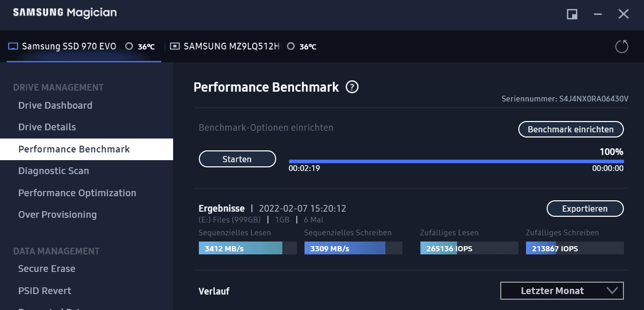Image resolution: width=644 pixels, height=310 pixels.
Task: Go to Performance Optimization page
Action: coord(77,193)
